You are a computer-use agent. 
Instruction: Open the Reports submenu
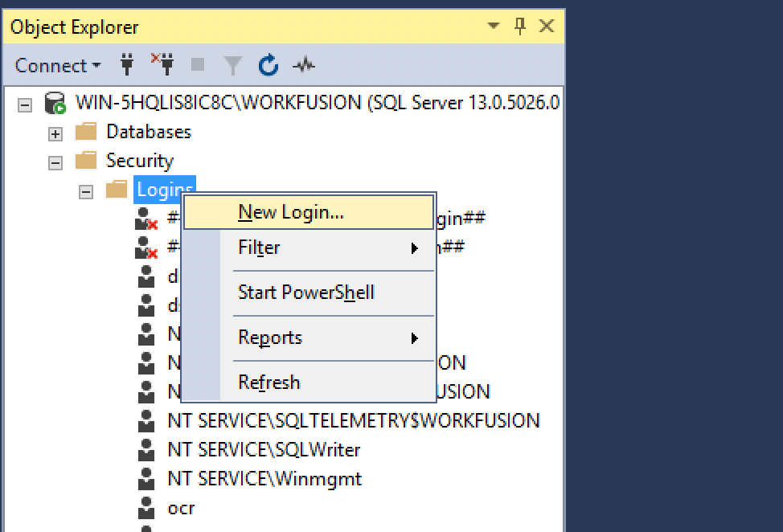(308, 338)
